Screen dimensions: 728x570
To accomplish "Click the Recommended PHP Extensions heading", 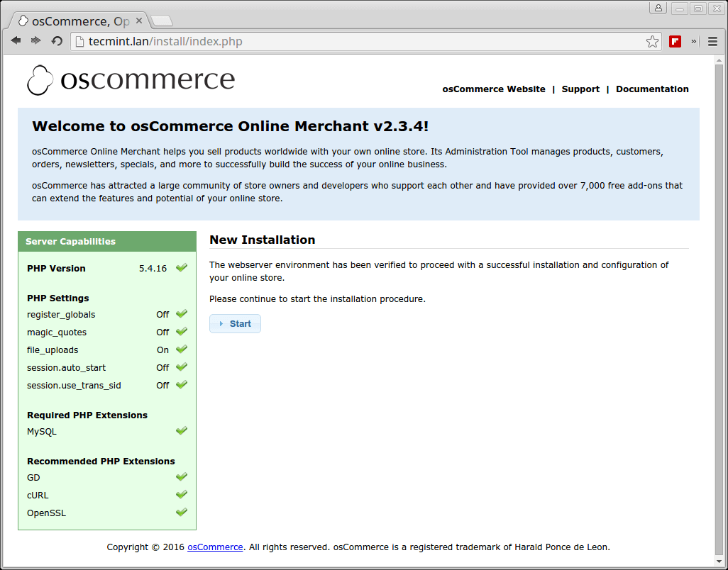I will [101, 462].
